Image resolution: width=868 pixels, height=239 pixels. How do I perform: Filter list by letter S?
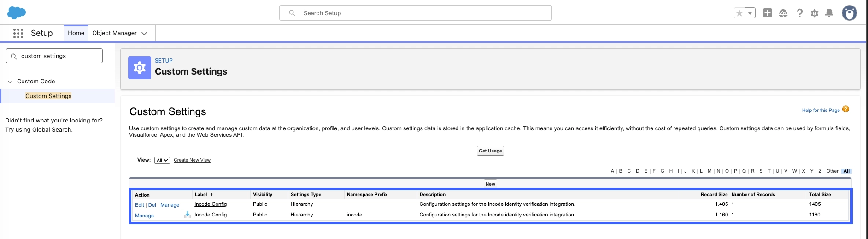[761, 171]
